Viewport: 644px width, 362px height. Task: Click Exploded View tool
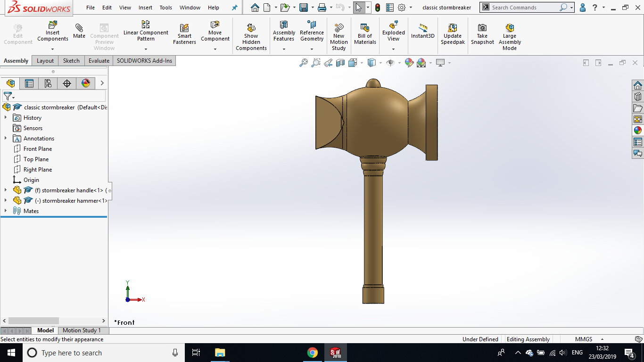click(x=394, y=31)
